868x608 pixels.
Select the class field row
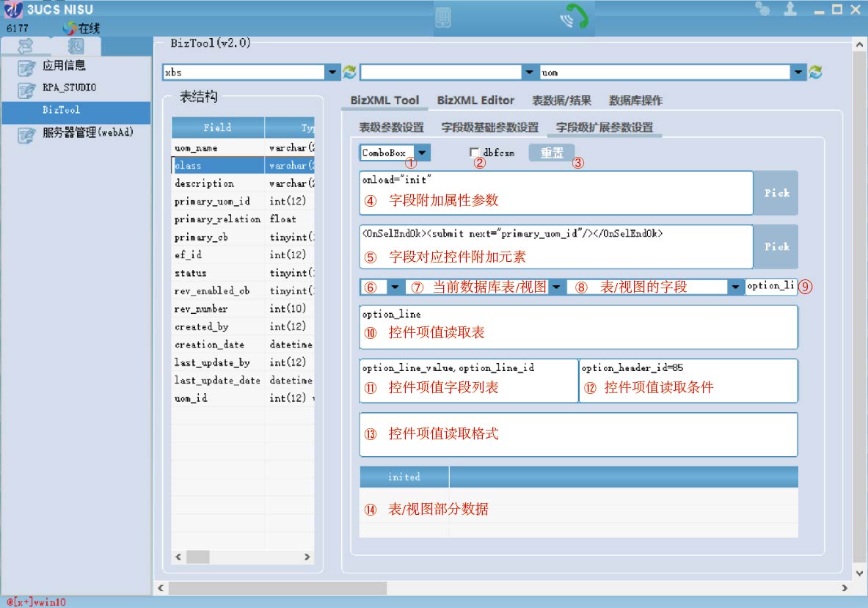tap(243, 166)
